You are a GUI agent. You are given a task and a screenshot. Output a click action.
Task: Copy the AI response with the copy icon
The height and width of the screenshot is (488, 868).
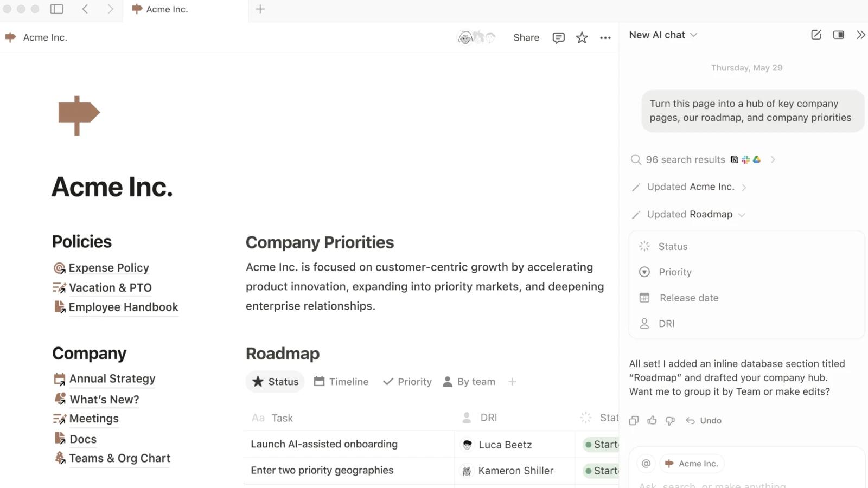point(634,420)
